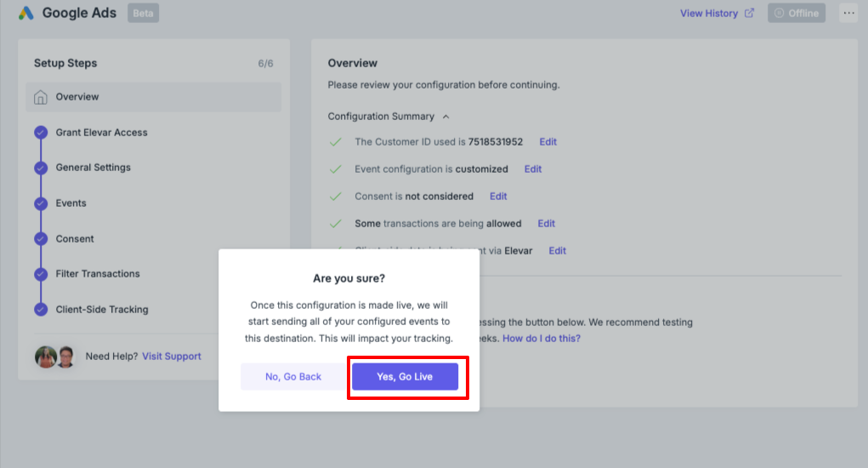This screenshot has width=868, height=468.
Task: Click the Overview home icon
Action: coord(41,97)
